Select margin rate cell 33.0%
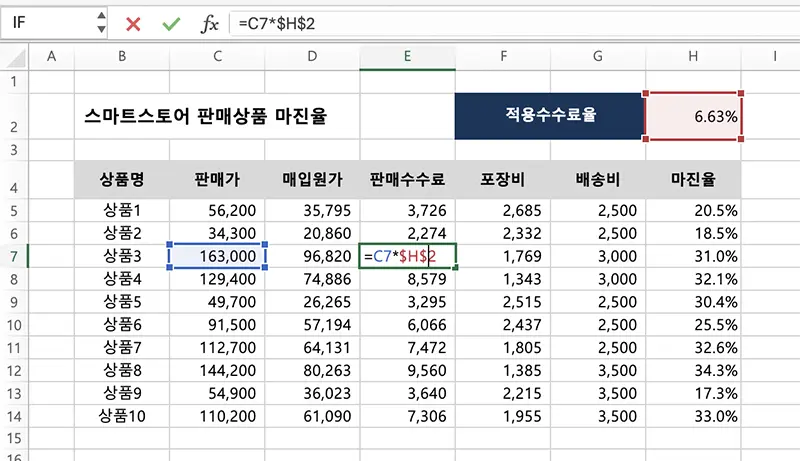 click(693, 416)
